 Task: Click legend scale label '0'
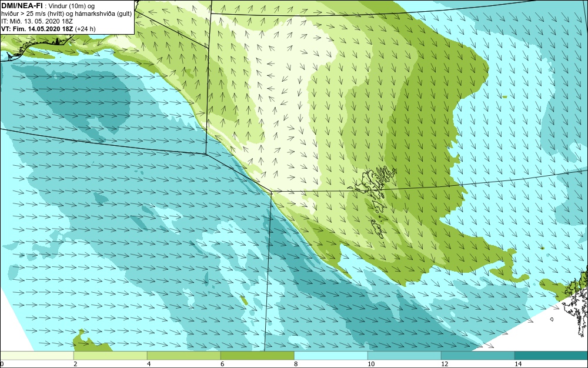tap(2, 364)
